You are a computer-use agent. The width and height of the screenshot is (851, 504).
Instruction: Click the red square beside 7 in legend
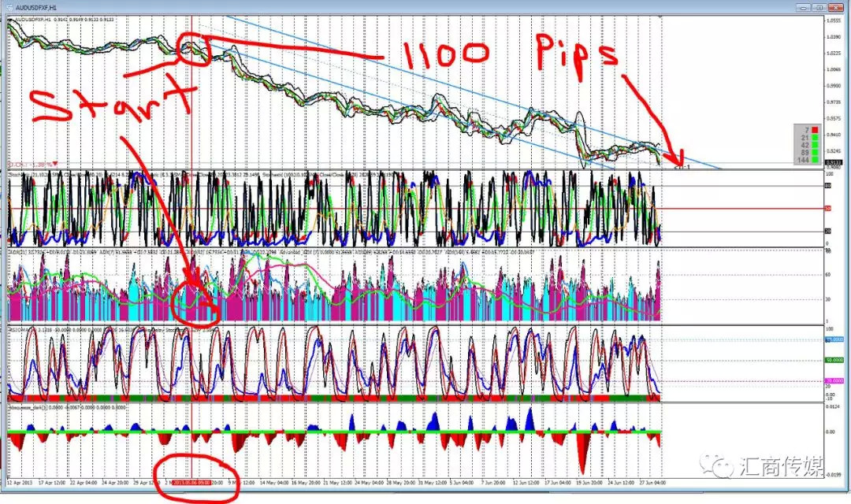(815, 130)
